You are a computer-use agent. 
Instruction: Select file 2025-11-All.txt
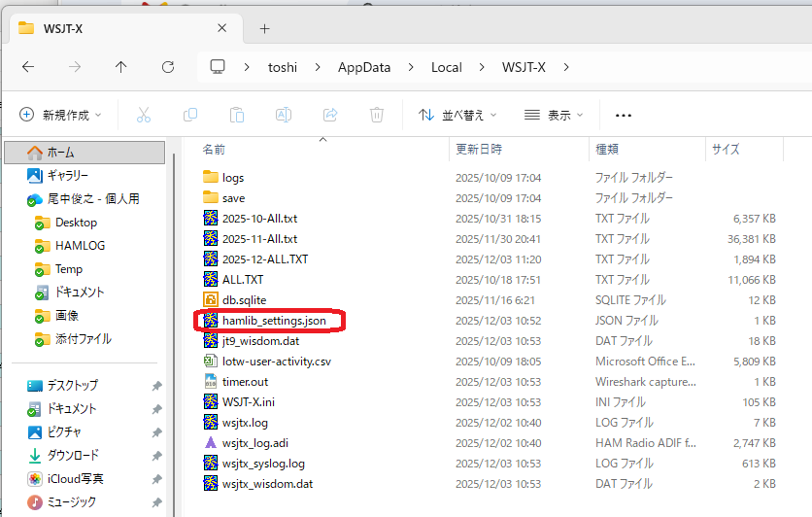coord(259,239)
